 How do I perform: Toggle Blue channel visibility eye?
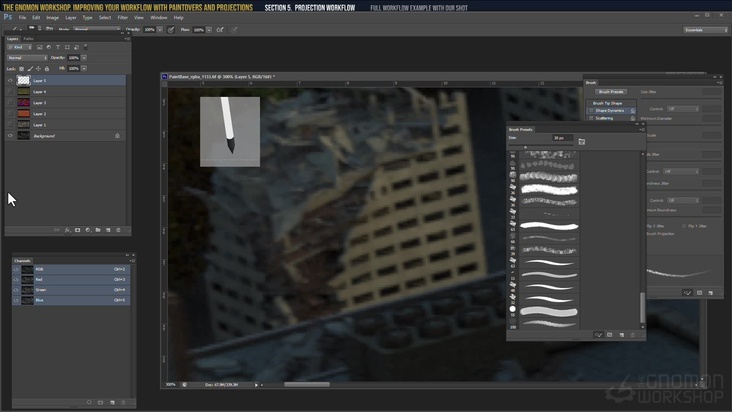16,300
